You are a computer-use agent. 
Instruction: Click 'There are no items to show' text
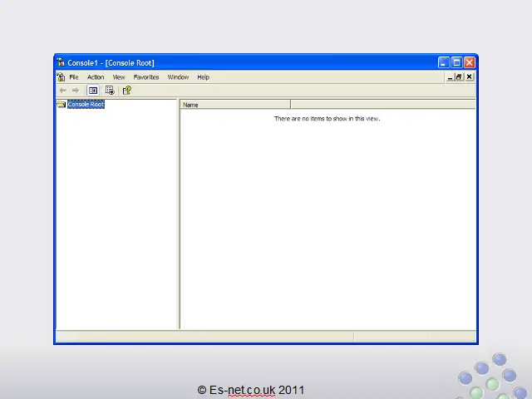(x=327, y=119)
